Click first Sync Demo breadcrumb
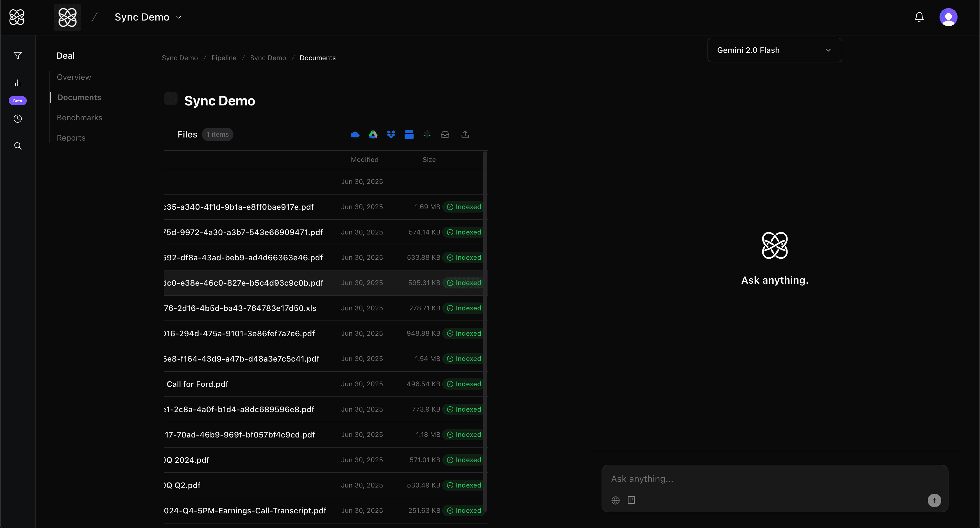This screenshot has height=528, width=980. click(180, 58)
